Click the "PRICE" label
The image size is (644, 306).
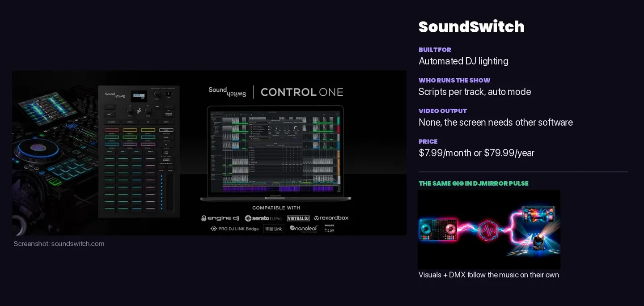pyautogui.click(x=428, y=142)
